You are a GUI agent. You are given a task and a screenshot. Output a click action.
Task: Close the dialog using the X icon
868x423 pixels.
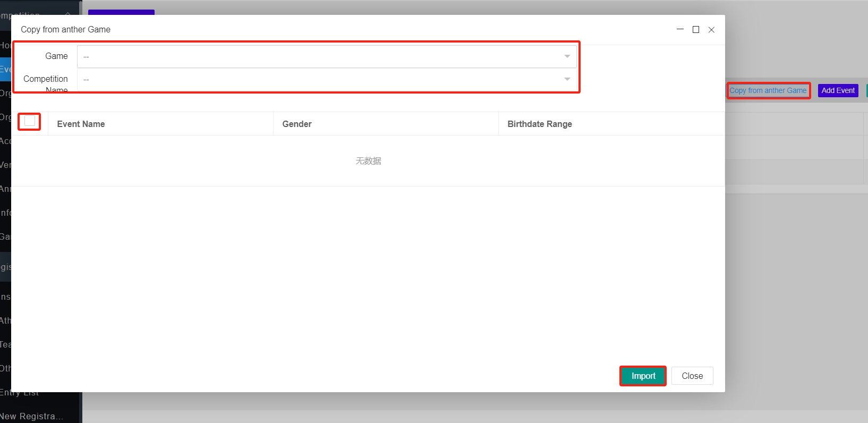[711, 30]
